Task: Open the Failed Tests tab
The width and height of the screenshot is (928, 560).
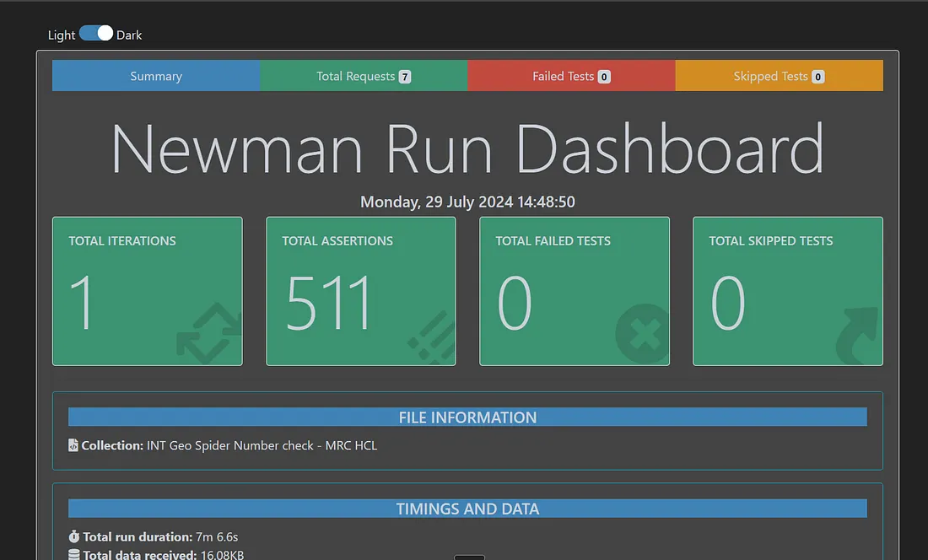Action: (x=571, y=76)
